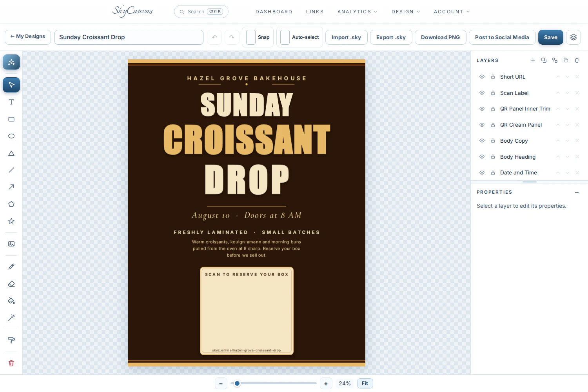Select the Eraser tool
Image resolution: width=588 pixels, height=392 pixels.
point(11,284)
